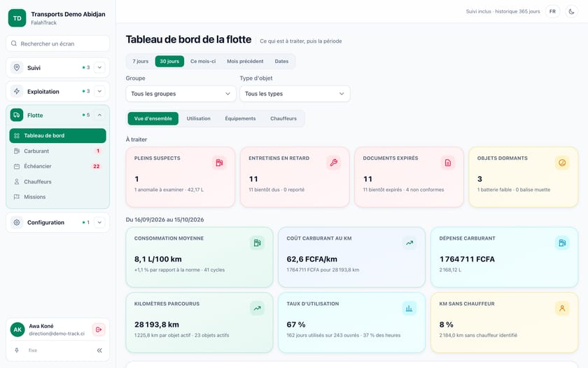Click the 22 badge on Échéancier

click(x=97, y=166)
